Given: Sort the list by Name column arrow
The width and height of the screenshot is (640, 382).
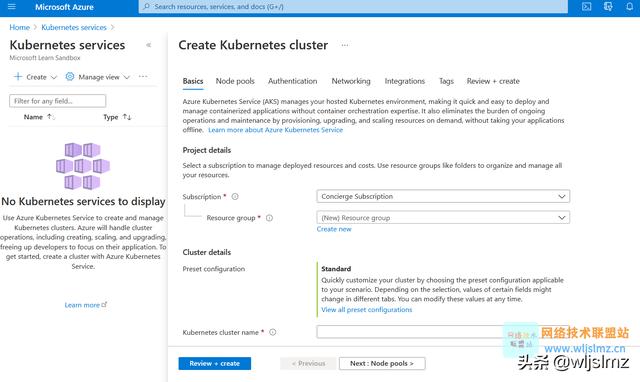Looking at the screenshot, I should (50, 117).
